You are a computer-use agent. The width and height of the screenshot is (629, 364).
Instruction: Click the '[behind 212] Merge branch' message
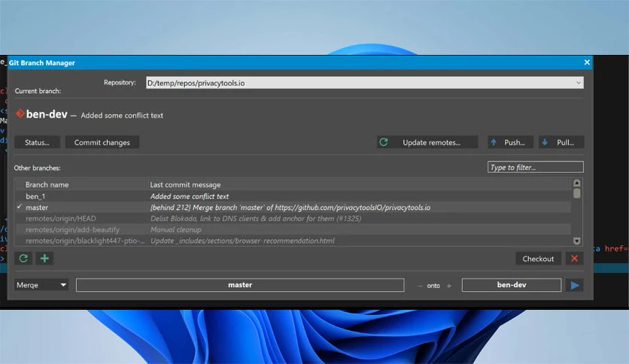pos(290,208)
